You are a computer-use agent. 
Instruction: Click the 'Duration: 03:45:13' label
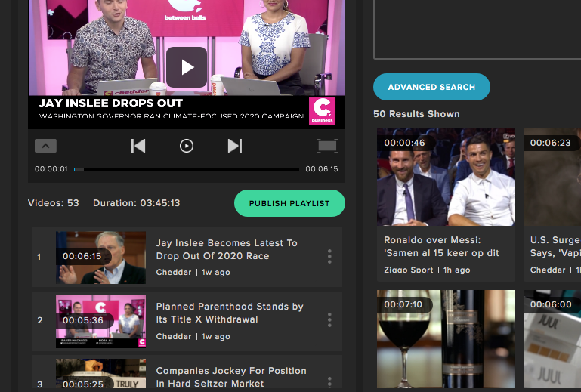pyautogui.click(x=136, y=203)
